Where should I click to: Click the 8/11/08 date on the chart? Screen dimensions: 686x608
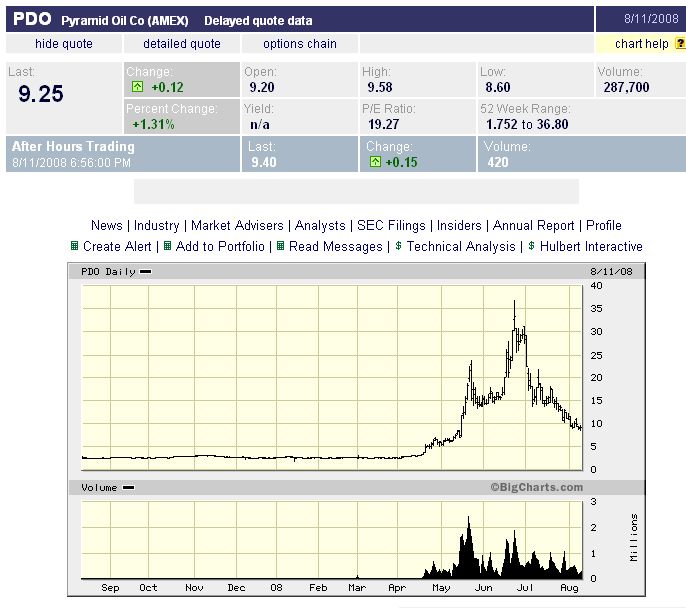coord(611,272)
